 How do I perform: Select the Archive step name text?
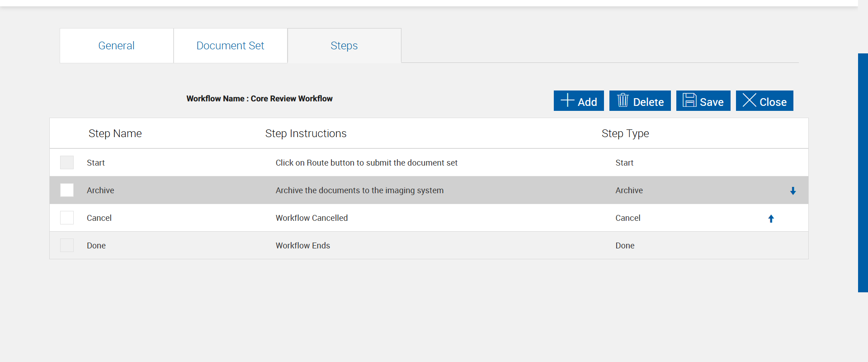100,191
